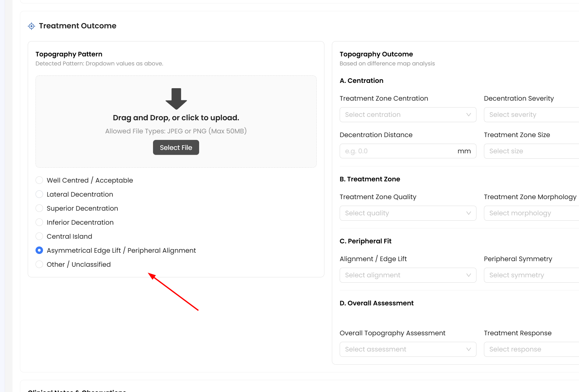Click the Select File button
This screenshot has width=579, height=392.
pos(176,147)
